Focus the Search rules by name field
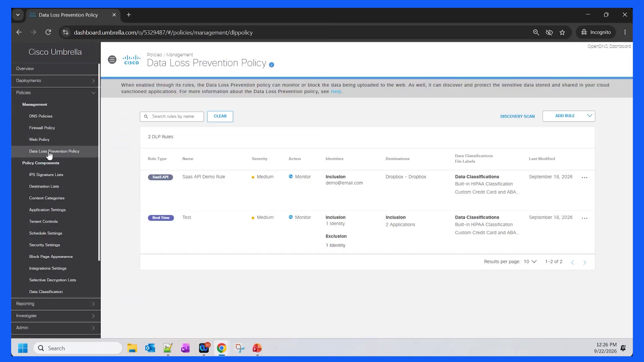 coord(172,117)
